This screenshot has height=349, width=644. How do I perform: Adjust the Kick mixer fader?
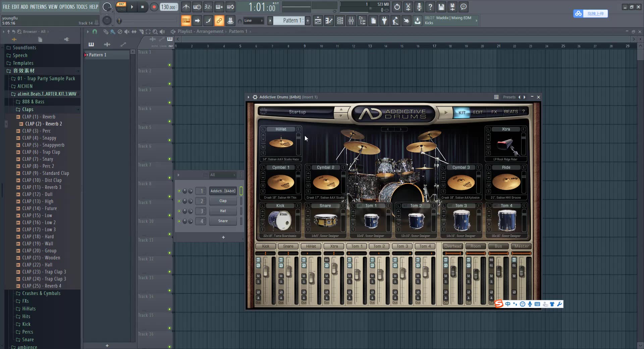pos(266,271)
